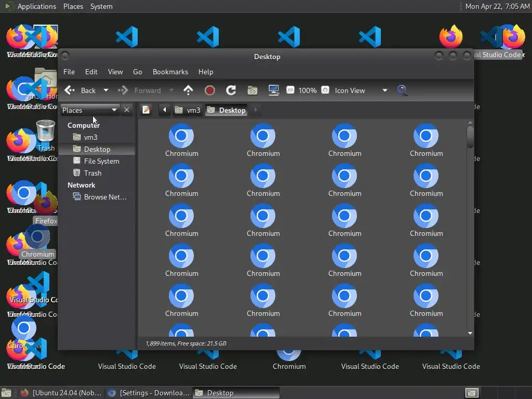Zoom in using the plus icon
Image resolution: width=532 pixels, height=399 pixels.
(325, 90)
